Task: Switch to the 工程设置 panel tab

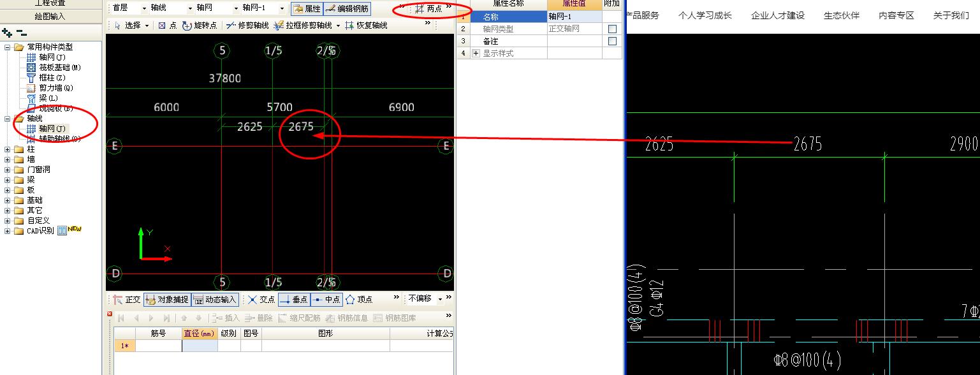Action: 50,3
